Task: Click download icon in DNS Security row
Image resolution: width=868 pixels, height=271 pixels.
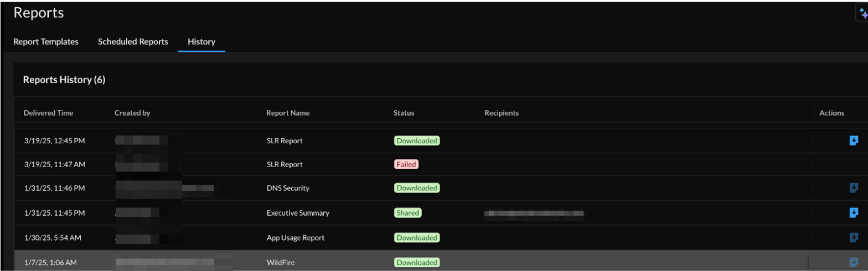Action: coord(854,188)
